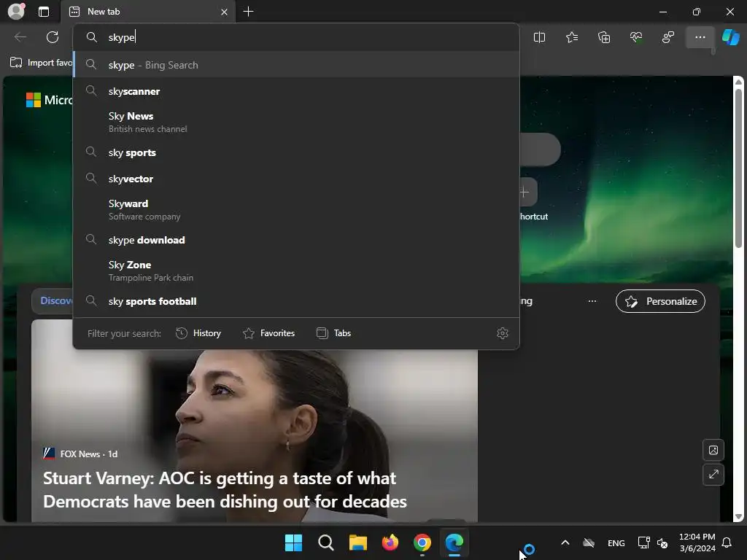
Task: Open Windows taskbar Search
Action: point(326,542)
